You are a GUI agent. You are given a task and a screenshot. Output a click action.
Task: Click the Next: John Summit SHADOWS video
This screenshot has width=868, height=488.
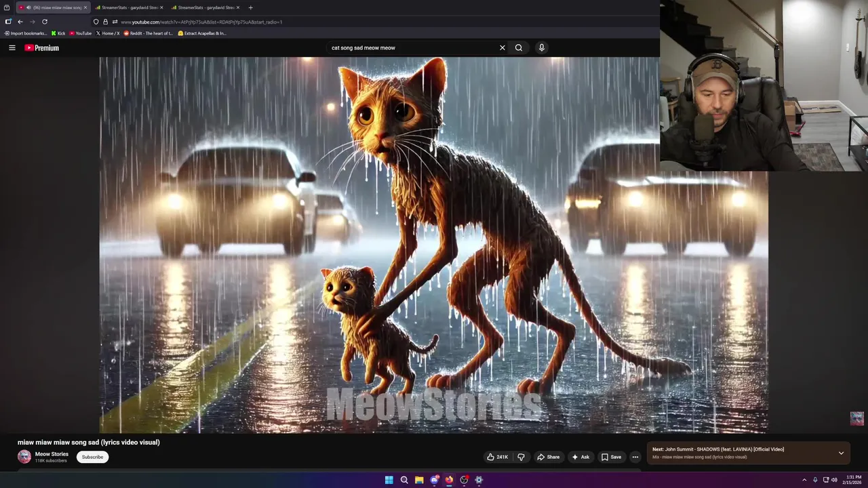coord(718,449)
